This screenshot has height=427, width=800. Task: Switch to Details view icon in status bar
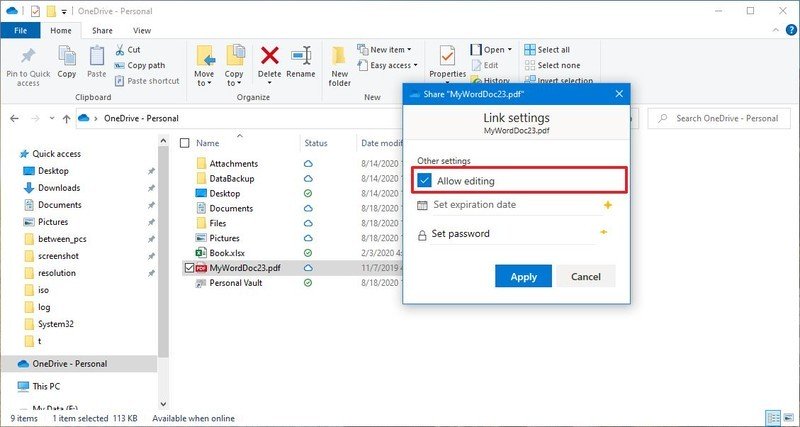(x=773, y=418)
